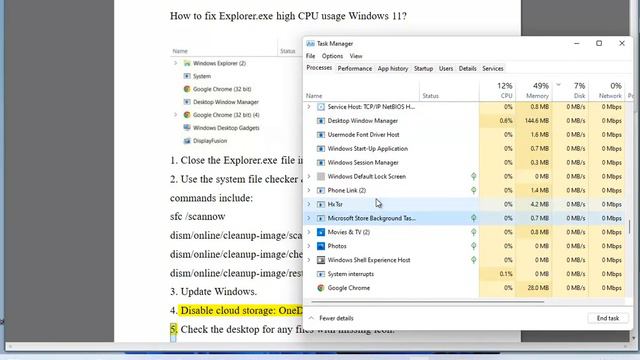
Task: Click the Windows Session Manager icon
Action: pos(321,162)
